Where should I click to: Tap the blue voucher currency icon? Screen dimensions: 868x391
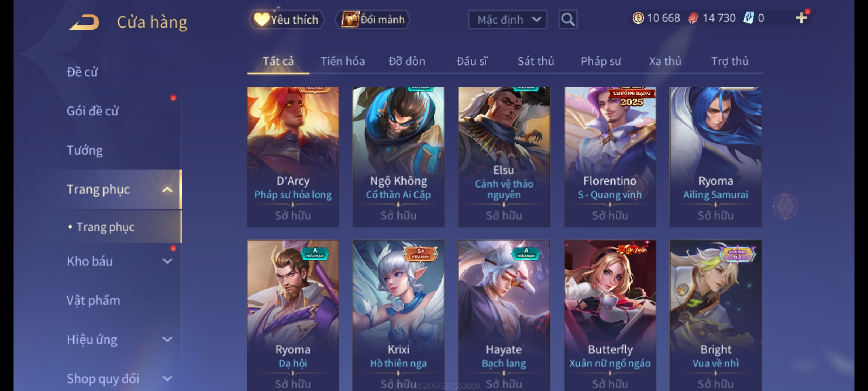[x=748, y=18]
